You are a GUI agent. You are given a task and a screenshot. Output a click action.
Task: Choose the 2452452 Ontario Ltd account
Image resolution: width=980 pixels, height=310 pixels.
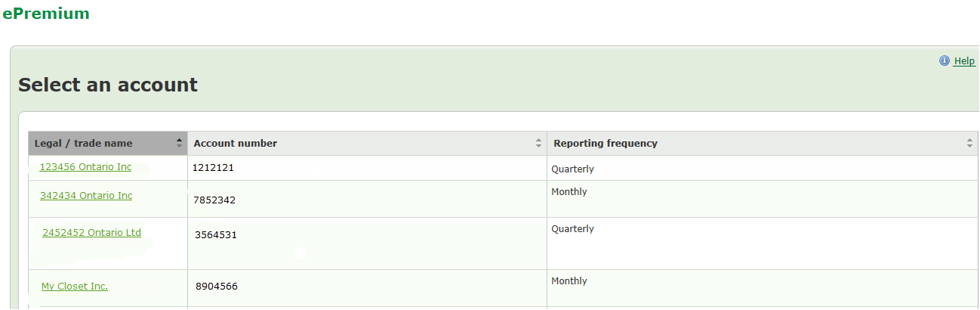click(x=91, y=233)
